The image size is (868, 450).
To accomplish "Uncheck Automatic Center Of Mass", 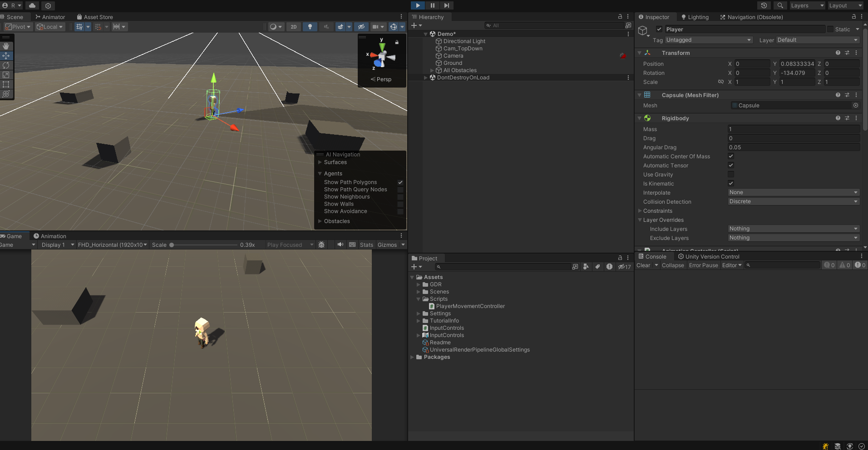I will coord(731,157).
